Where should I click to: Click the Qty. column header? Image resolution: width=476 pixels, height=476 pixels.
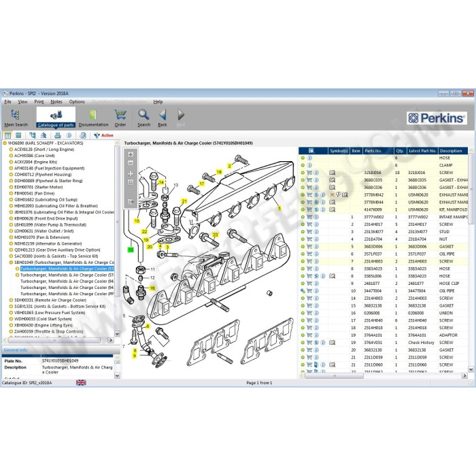[x=400, y=150]
